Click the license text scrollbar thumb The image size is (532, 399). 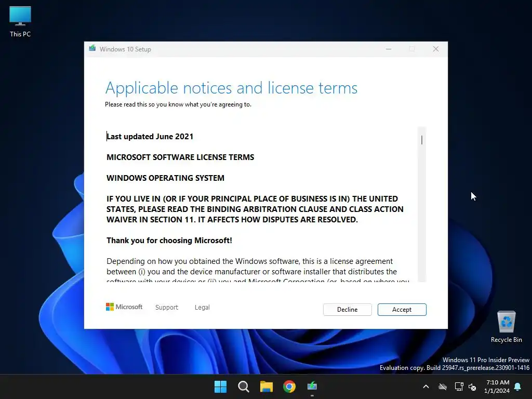point(422,140)
